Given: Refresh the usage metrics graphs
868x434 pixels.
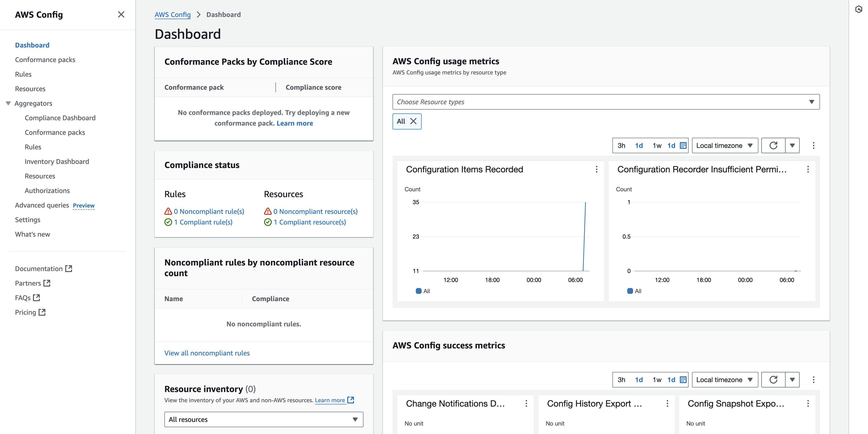Looking at the screenshot, I should click(x=773, y=145).
